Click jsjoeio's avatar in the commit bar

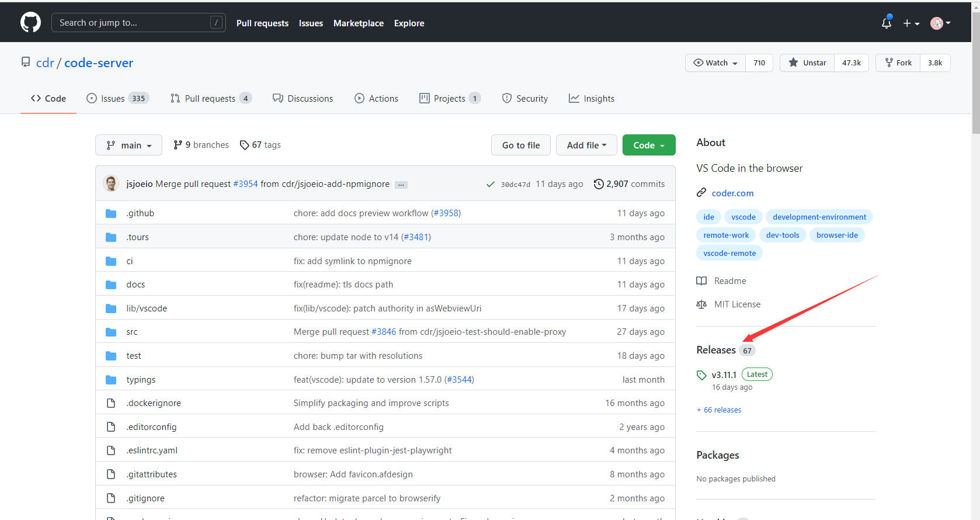tap(111, 183)
